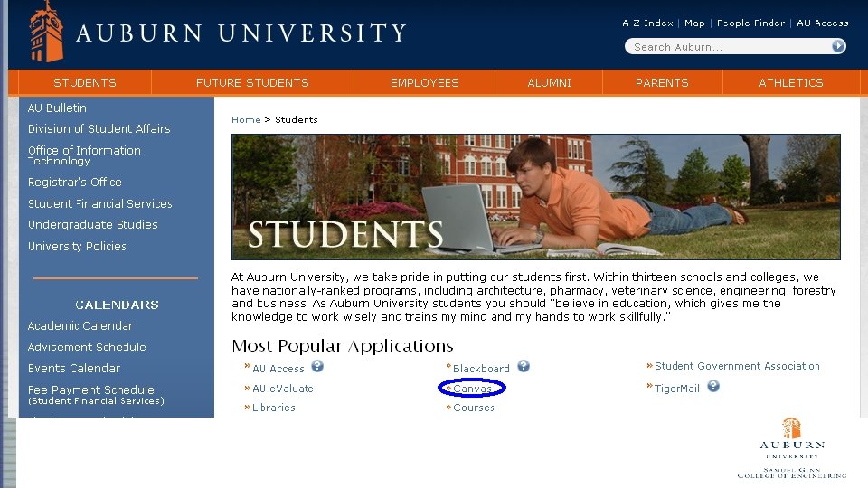Open AU Access under Popular Applications
Image resolution: width=868 pixels, height=488 pixels.
(278, 369)
